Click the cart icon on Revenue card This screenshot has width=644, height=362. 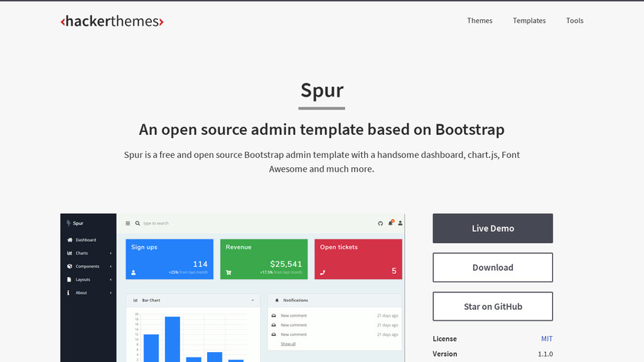click(x=228, y=272)
